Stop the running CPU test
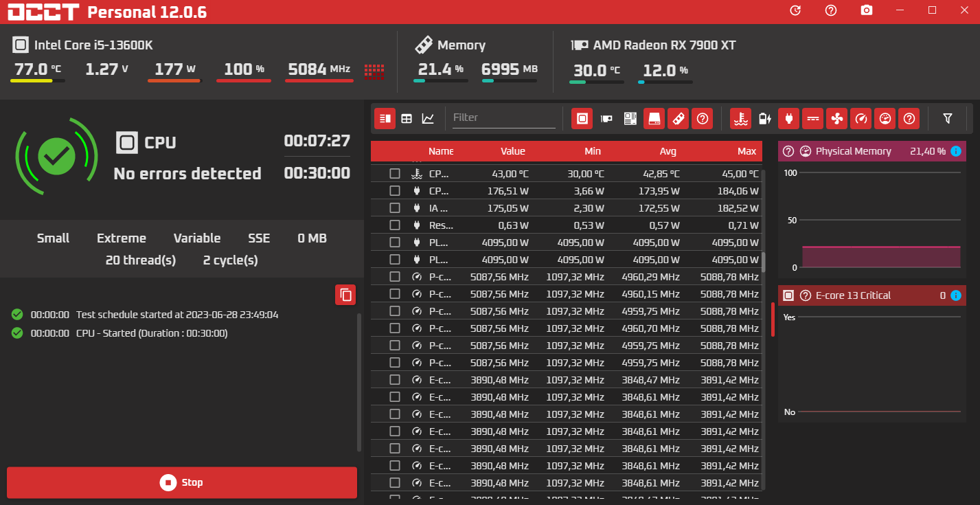Viewport: 980px width, 505px height. tap(182, 482)
